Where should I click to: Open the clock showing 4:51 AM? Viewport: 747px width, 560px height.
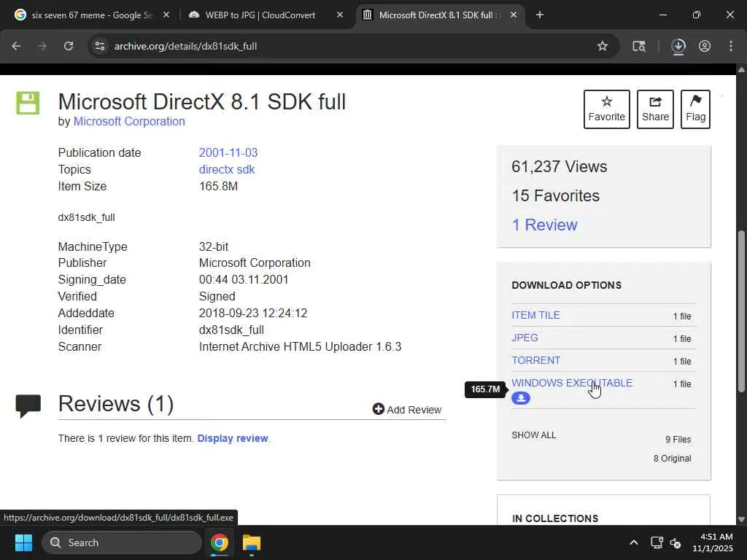(713, 542)
